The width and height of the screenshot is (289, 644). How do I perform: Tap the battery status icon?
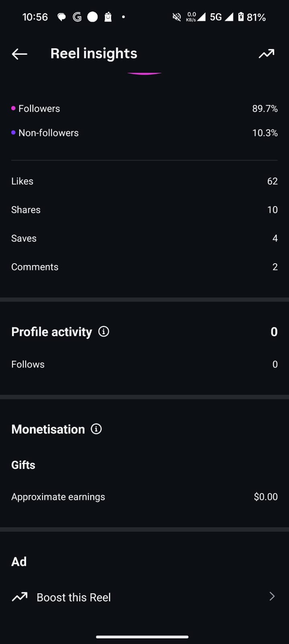[x=241, y=17]
